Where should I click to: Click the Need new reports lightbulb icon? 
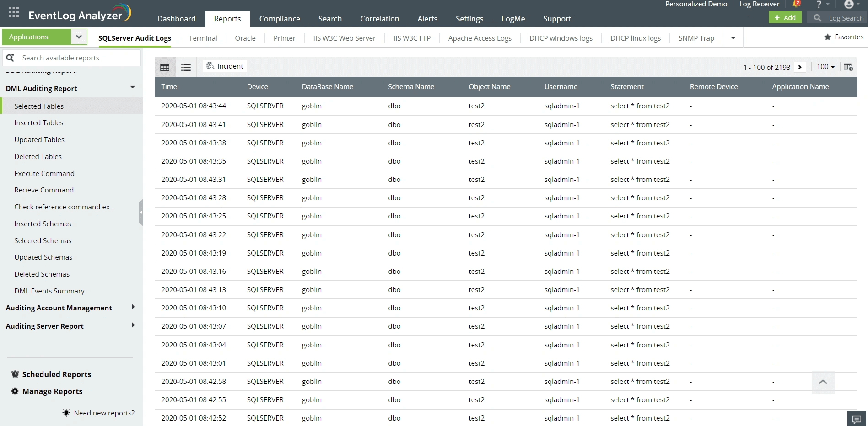point(66,413)
